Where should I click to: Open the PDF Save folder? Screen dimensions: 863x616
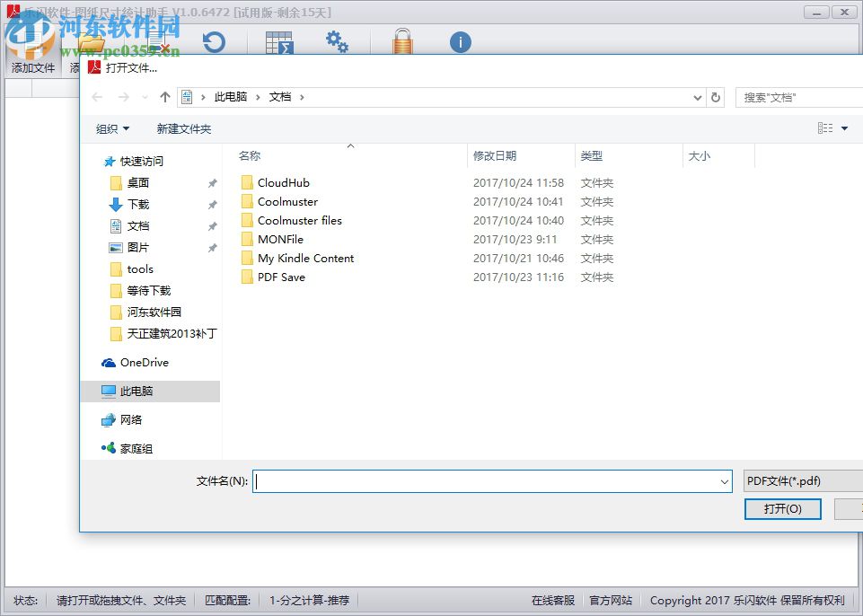pos(280,277)
